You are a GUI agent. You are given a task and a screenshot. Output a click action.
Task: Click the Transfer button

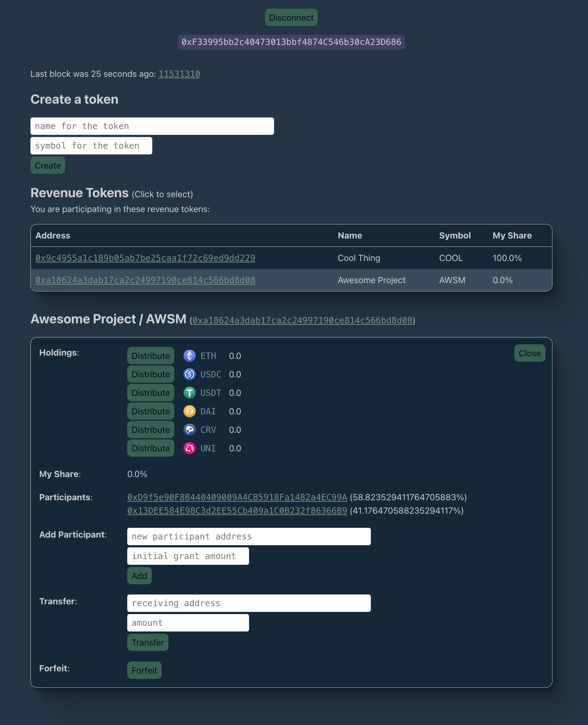pyautogui.click(x=148, y=643)
